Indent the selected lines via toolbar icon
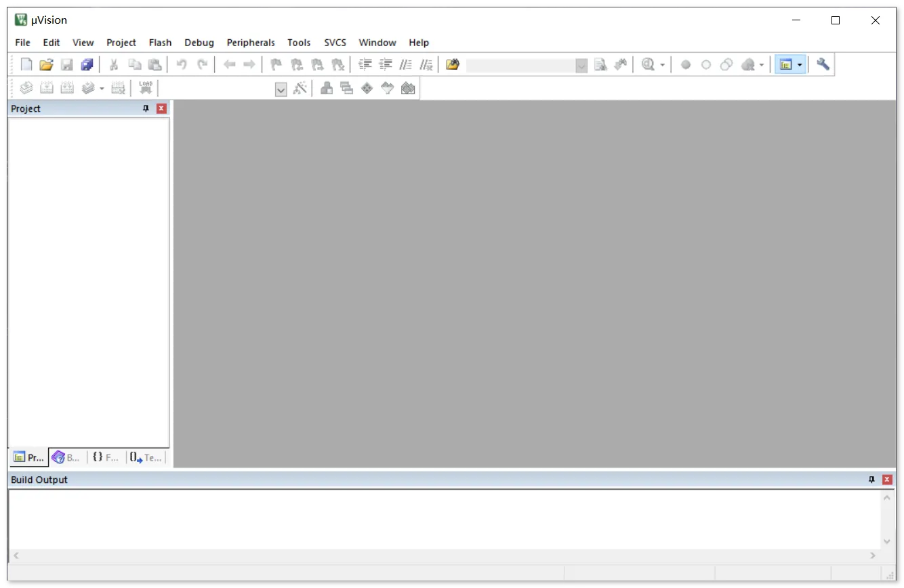 tap(365, 64)
